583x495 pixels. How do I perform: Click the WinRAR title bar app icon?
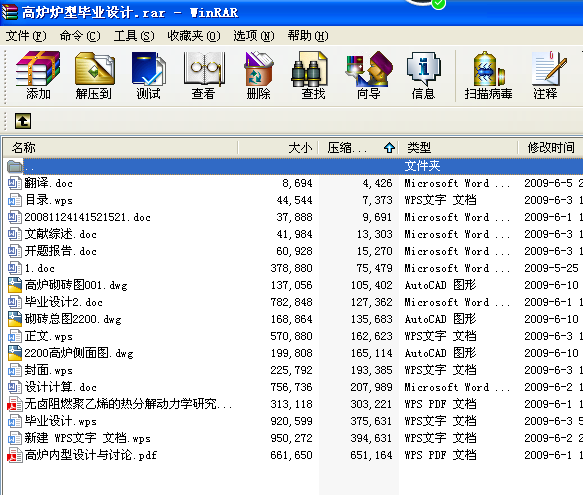(x=10, y=12)
